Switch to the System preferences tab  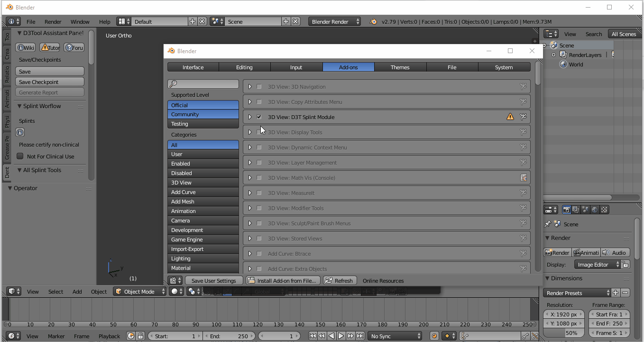coord(504,67)
